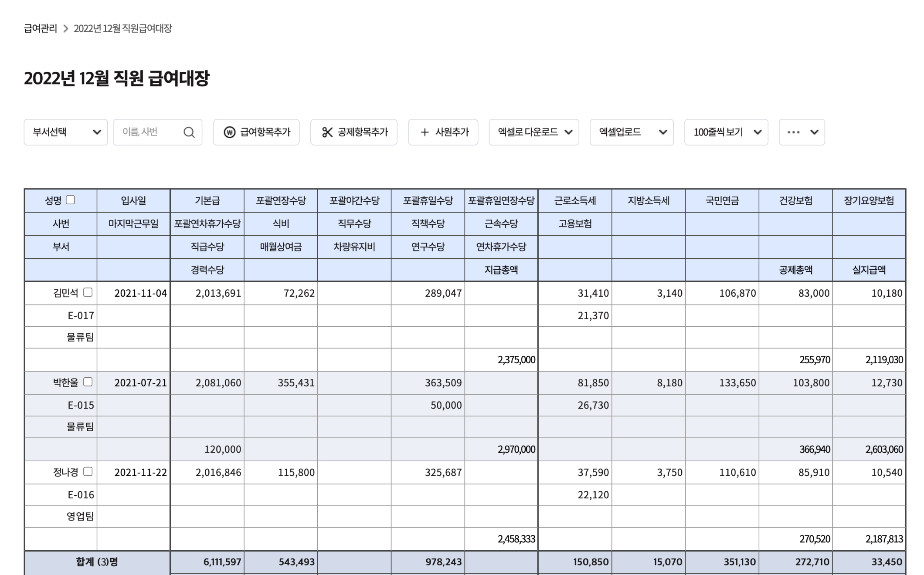Click the scissors icon for 공제항목추가
The width and height of the screenshot is (924, 575).
tap(327, 132)
